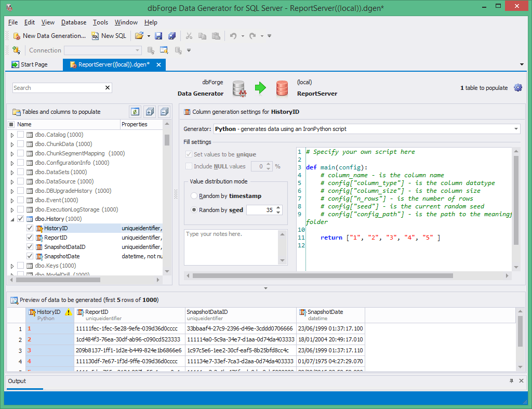Open the Generator dropdown list
The image size is (532, 409).
(x=516, y=129)
